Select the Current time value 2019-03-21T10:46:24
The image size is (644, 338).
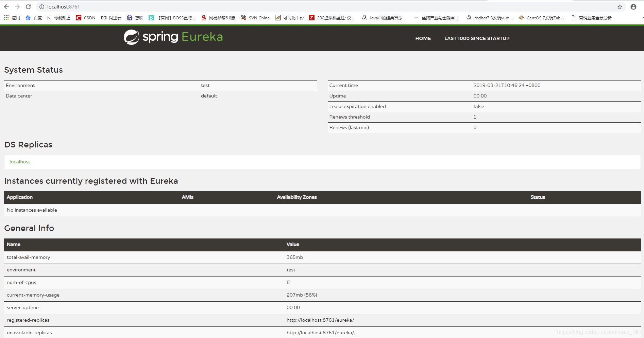[507, 85]
